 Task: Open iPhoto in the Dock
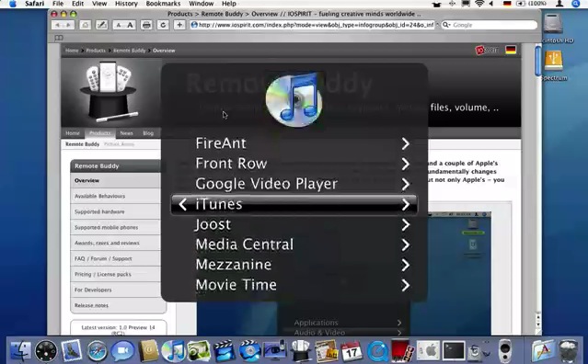199,351
